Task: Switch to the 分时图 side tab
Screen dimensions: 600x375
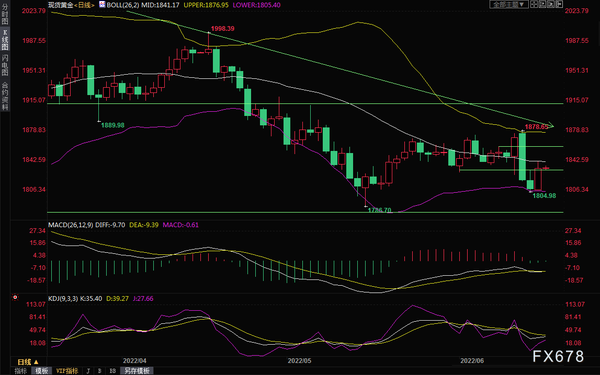Action: point(5,14)
